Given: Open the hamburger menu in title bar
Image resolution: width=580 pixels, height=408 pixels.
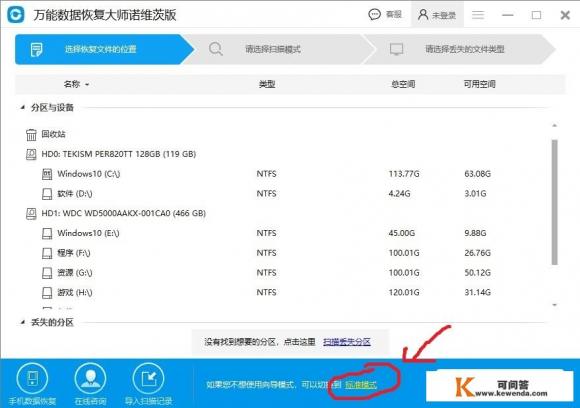Looking at the screenshot, I should [478, 15].
